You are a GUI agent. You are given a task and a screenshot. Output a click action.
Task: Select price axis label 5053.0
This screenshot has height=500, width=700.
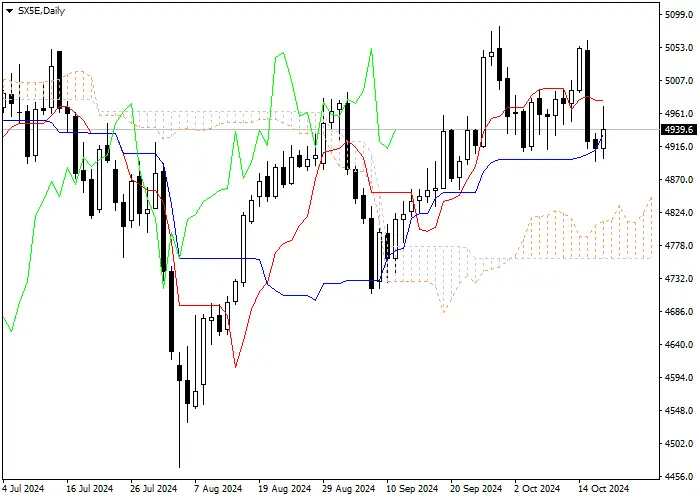tap(679, 48)
